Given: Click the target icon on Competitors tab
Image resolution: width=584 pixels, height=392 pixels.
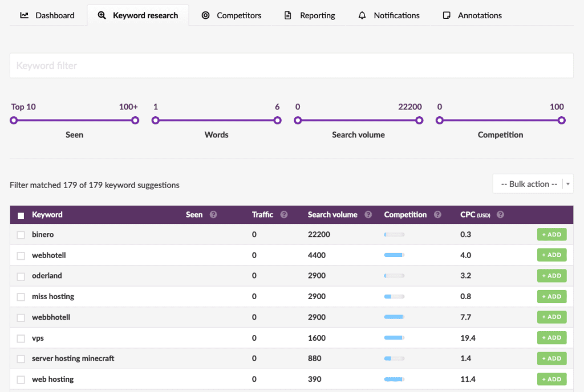Looking at the screenshot, I should (x=205, y=15).
